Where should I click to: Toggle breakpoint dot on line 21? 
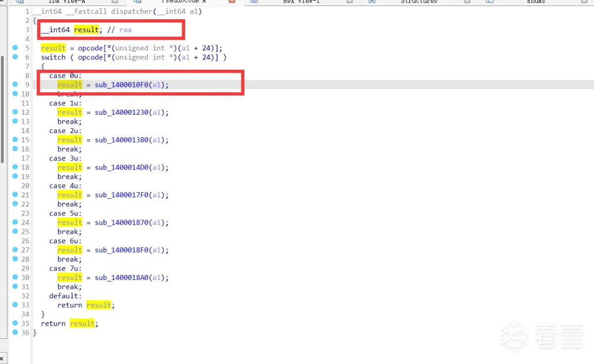15,195
